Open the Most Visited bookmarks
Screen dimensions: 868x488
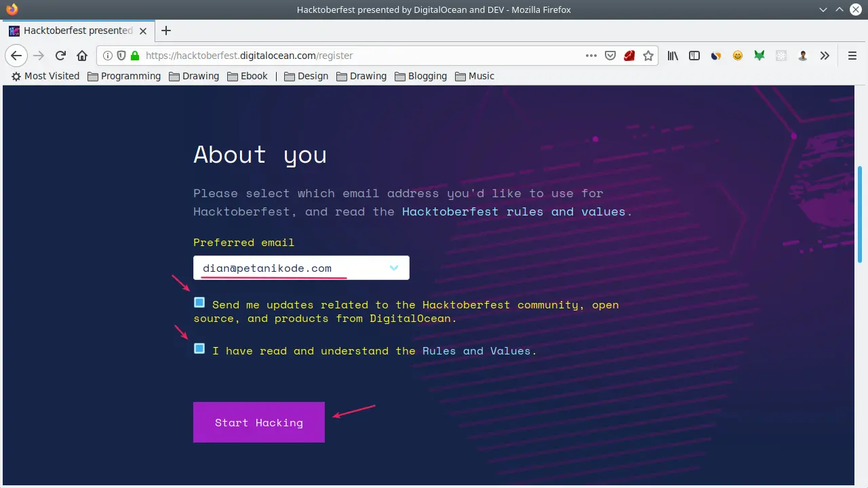[x=45, y=76]
